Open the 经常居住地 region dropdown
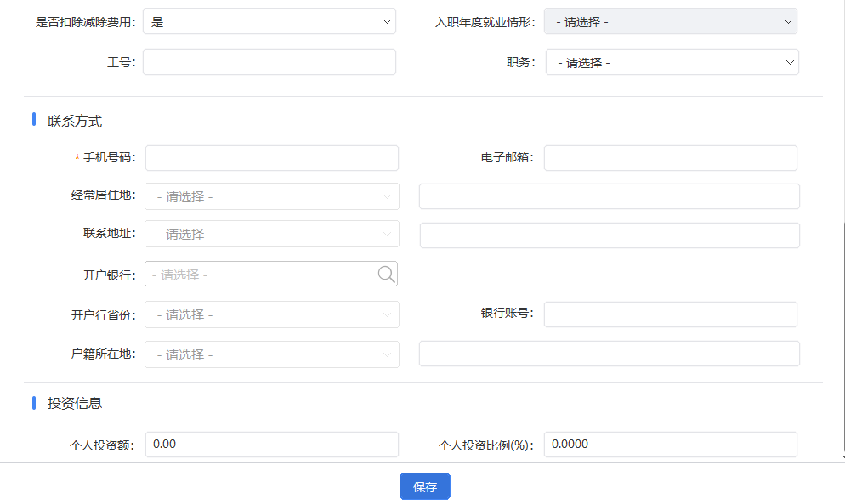Screen dimensions: 845x504 [272, 196]
